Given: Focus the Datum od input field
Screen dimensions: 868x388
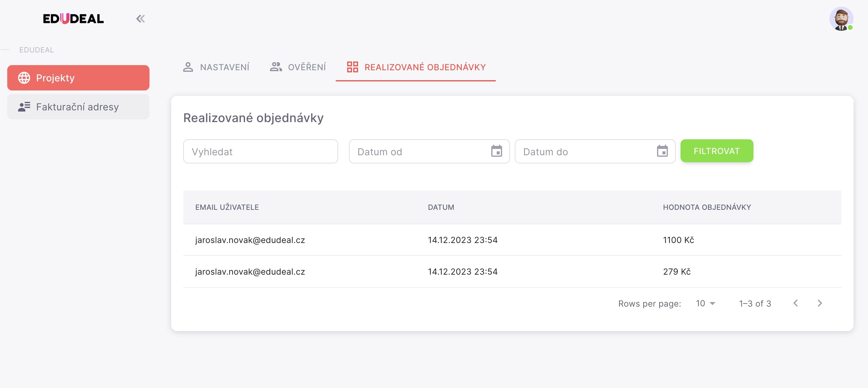Looking at the screenshot, I should (429, 152).
